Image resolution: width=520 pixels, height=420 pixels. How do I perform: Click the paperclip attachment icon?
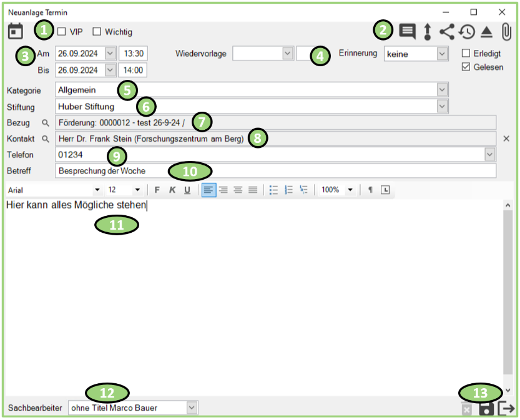tap(506, 31)
